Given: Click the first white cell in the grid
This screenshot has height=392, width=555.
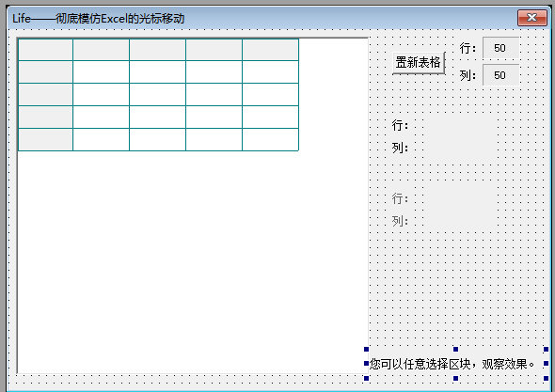Looking at the screenshot, I should coord(102,71).
